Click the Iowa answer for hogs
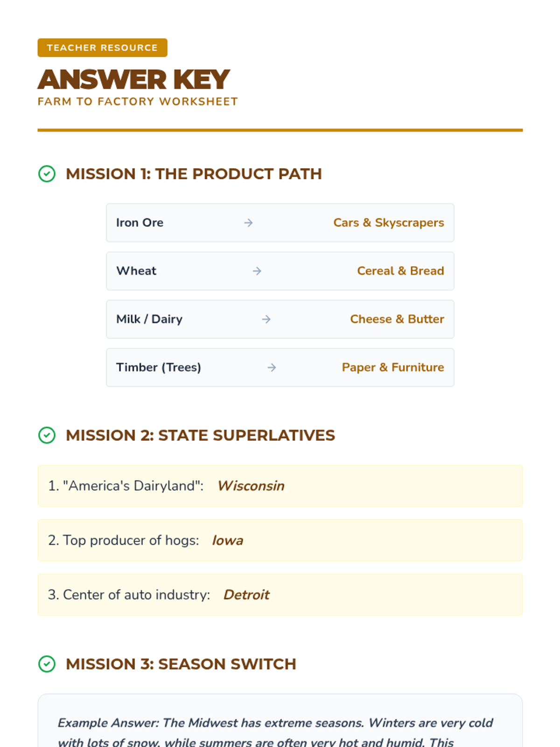 pos(227,541)
